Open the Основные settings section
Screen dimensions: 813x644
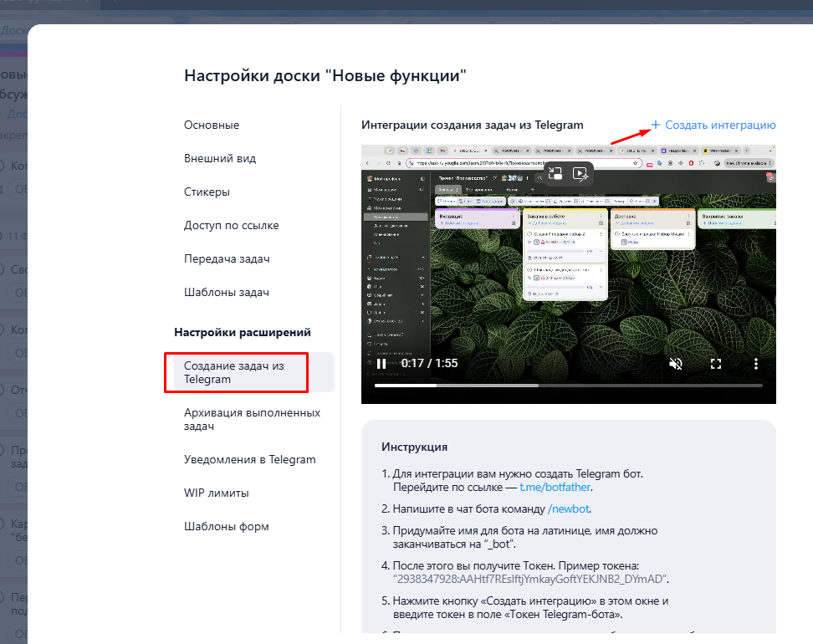(x=212, y=125)
